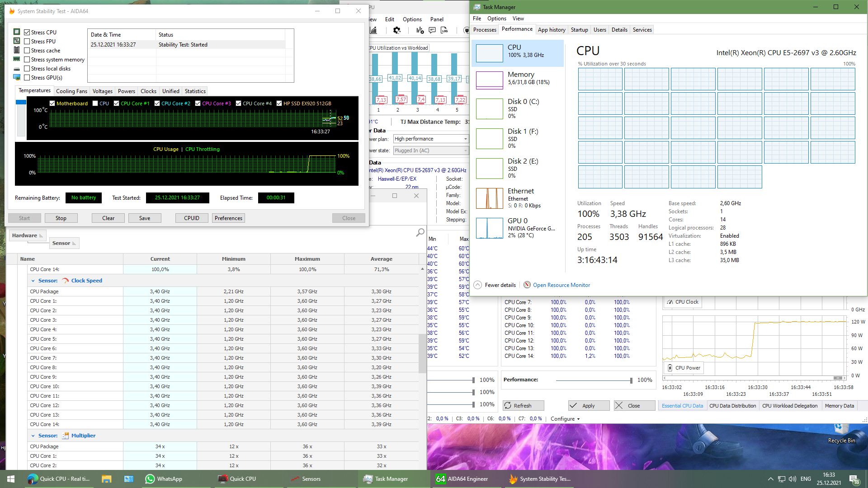Click the speech bubble toolbar icon
868x488 pixels.
[x=432, y=30]
